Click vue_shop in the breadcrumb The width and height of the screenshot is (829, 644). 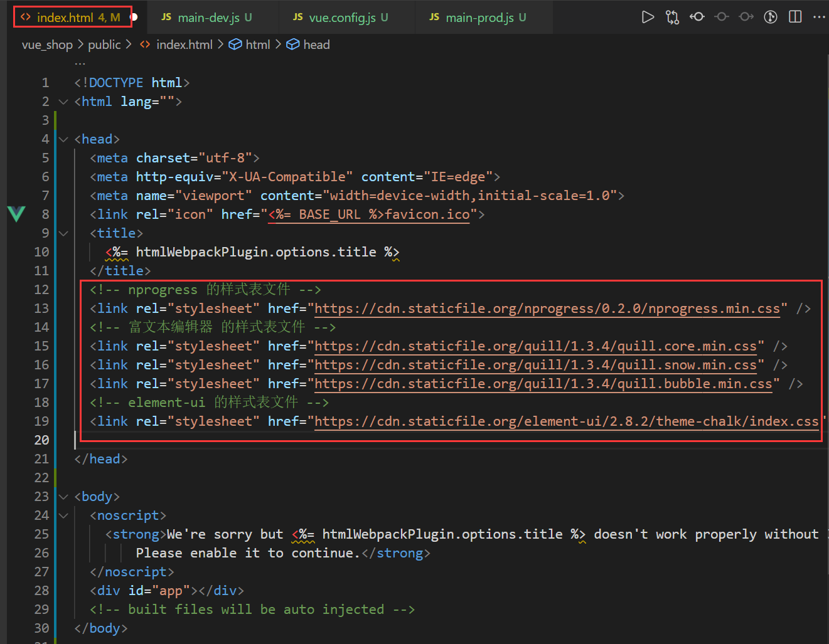pos(47,45)
